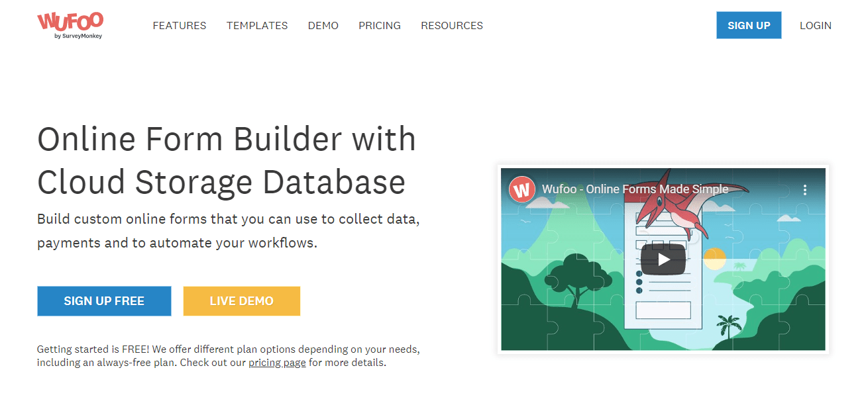Click the SIGN UP FREE button
This screenshot has width=868, height=411.
click(104, 301)
